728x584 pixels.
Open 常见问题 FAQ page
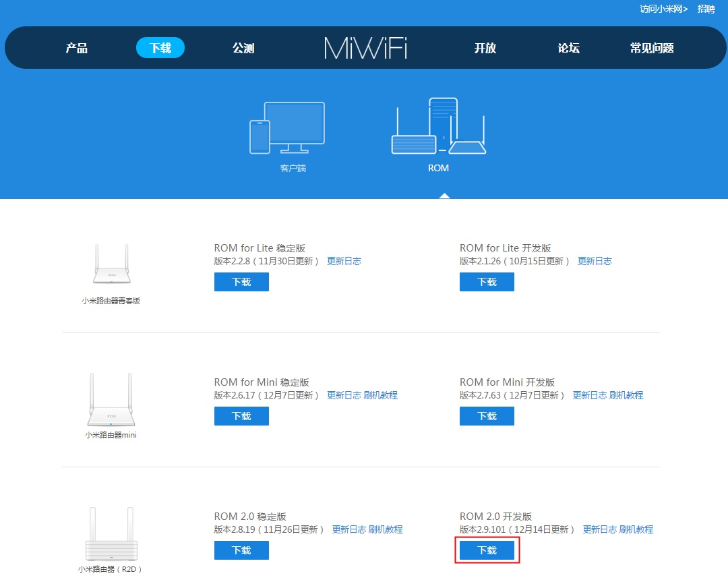[652, 48]
